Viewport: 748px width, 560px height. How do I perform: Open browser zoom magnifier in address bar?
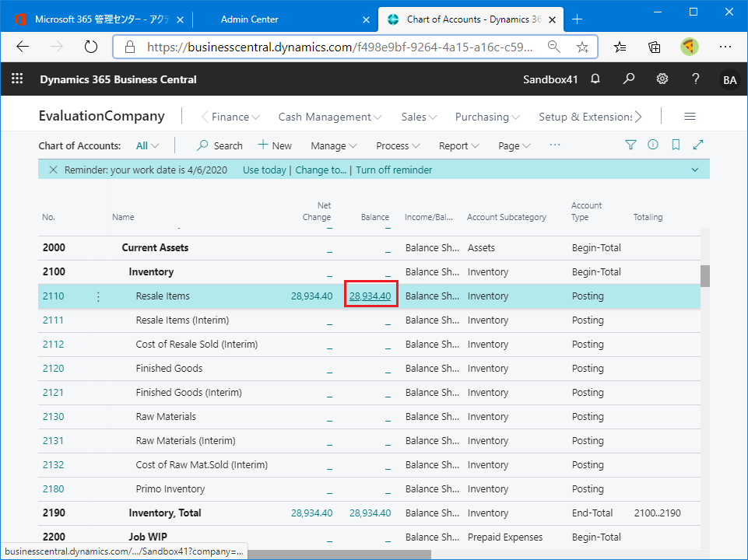[x=553, y=47]
